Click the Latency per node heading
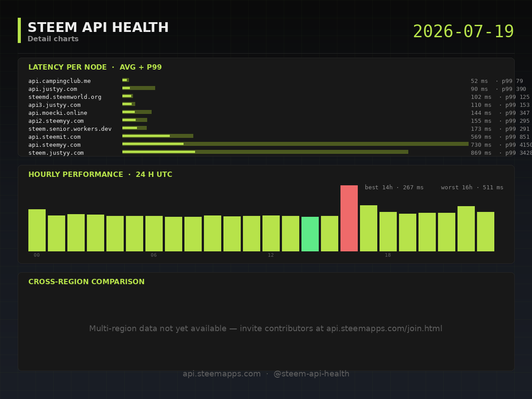 (95, 67)
